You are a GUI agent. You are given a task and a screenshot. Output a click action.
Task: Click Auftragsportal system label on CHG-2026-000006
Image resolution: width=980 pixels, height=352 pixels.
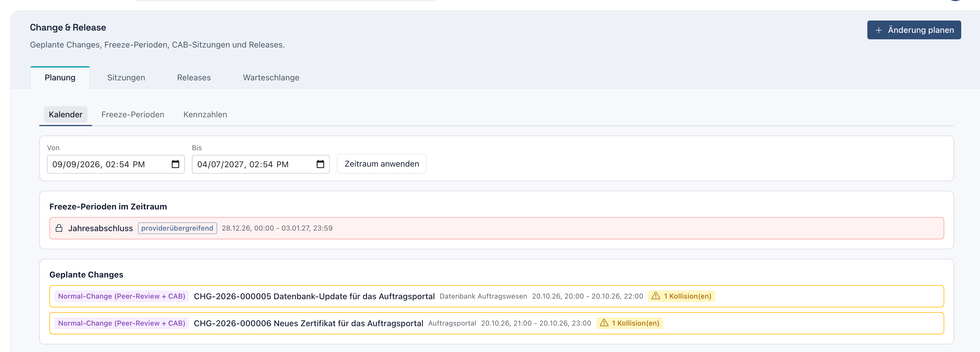click(x=452, y=323)
